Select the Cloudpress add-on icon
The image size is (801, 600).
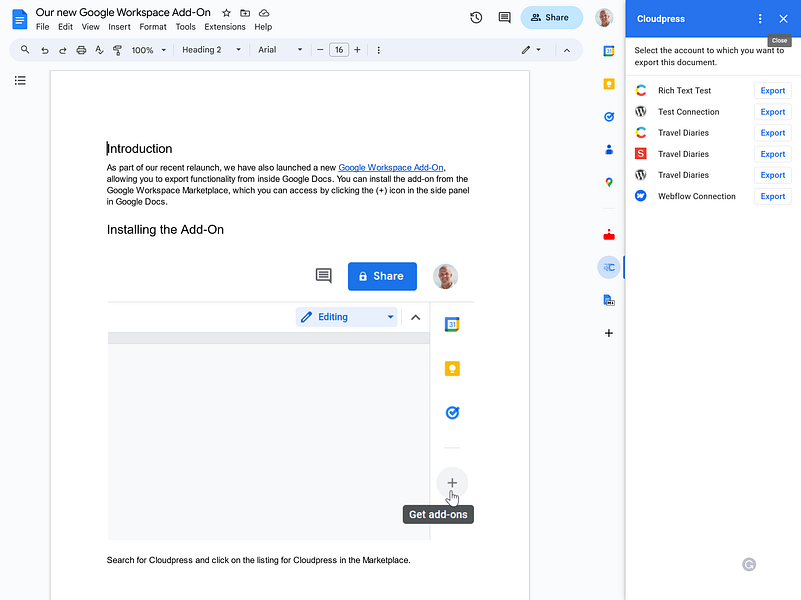click(608, 268)
